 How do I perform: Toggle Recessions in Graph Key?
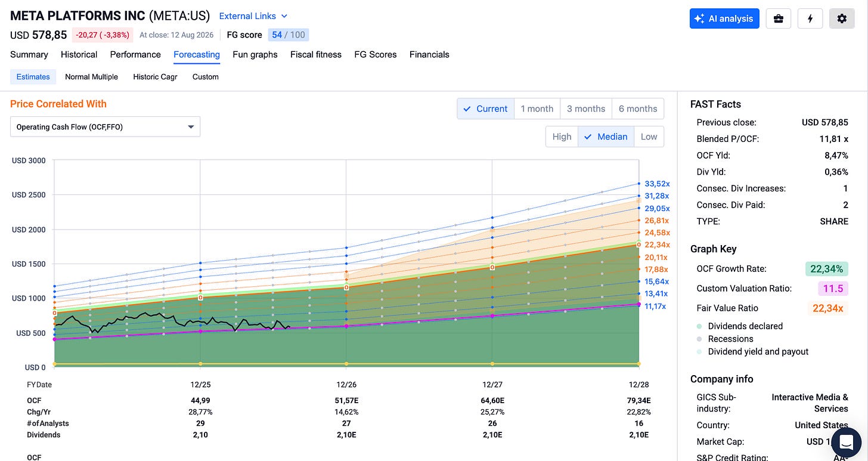pos(724,339)
